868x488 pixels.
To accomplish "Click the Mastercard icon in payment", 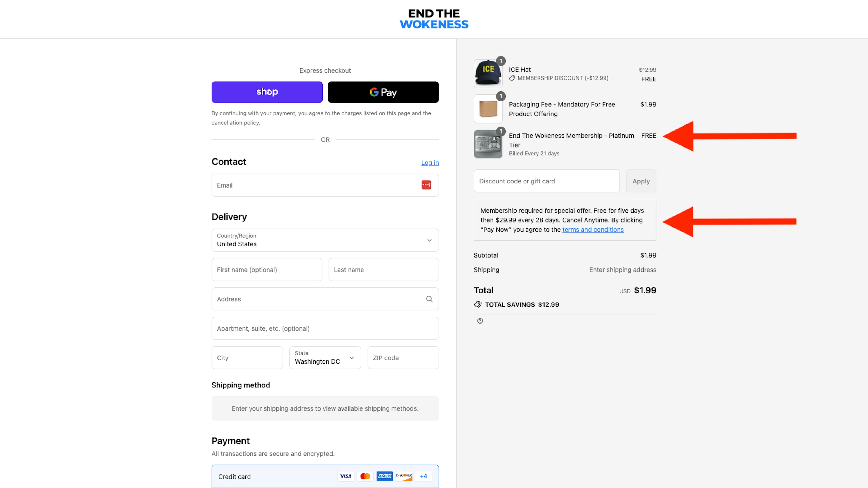I will point(365,476).
